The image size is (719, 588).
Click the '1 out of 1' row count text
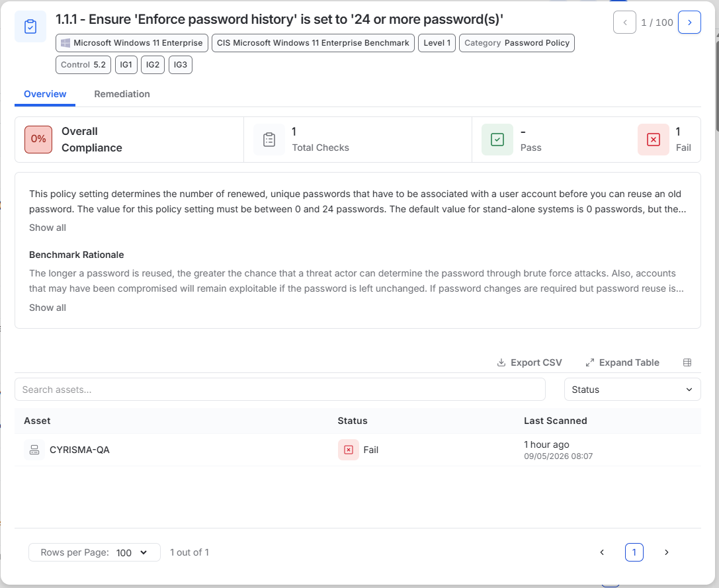point(189,552)
